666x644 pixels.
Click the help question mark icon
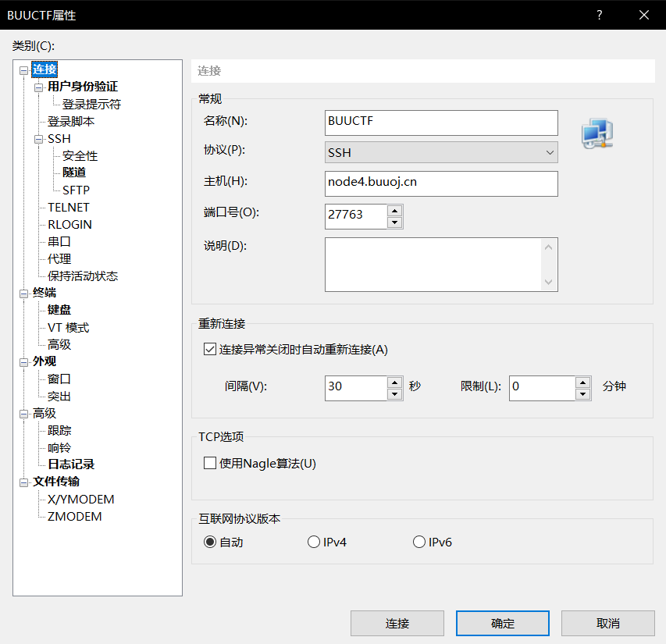coord(598,15)
